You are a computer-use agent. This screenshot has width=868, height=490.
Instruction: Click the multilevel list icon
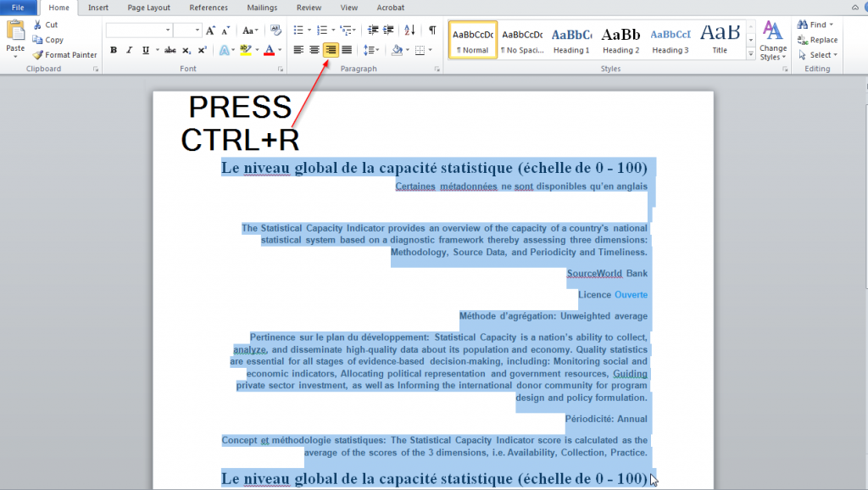coord(346,31)
